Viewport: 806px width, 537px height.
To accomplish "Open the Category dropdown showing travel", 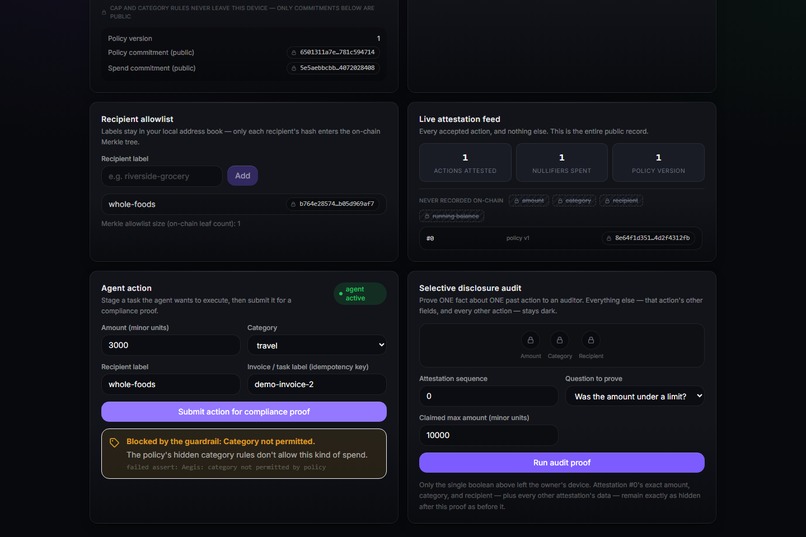I will (x=317, y=345).
